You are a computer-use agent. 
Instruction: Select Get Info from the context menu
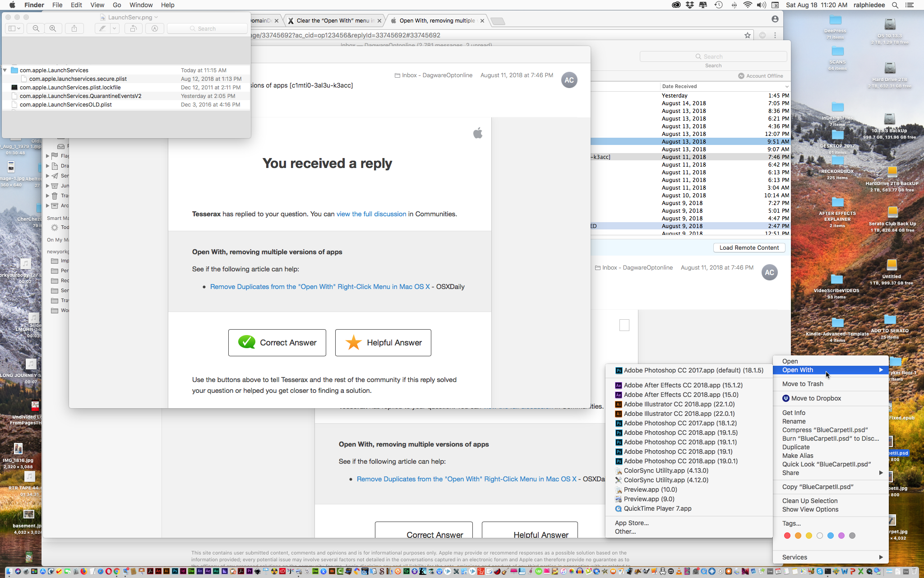[x=793, y=412]
